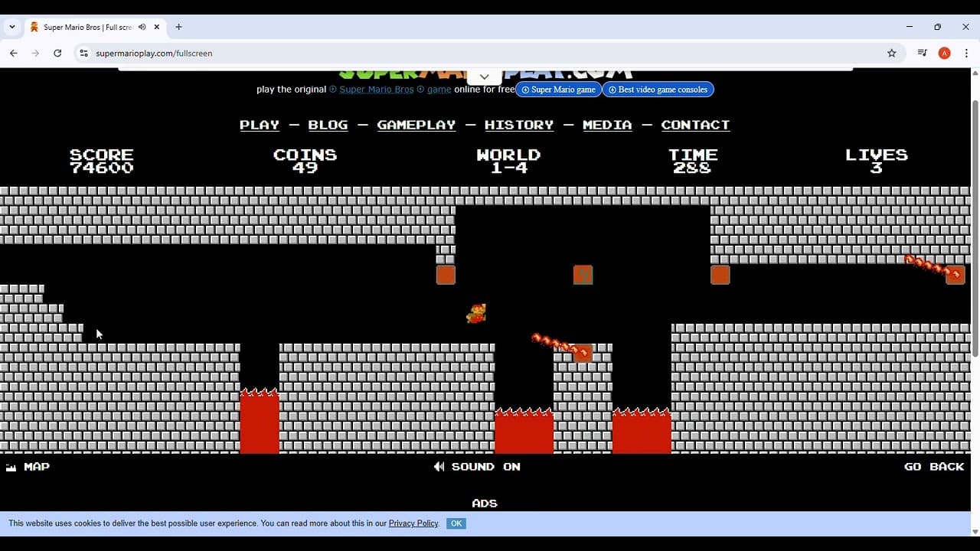980x551 pixels.
Task: Click the LIVES counter showing 3
Action: (x=877, y=161)
